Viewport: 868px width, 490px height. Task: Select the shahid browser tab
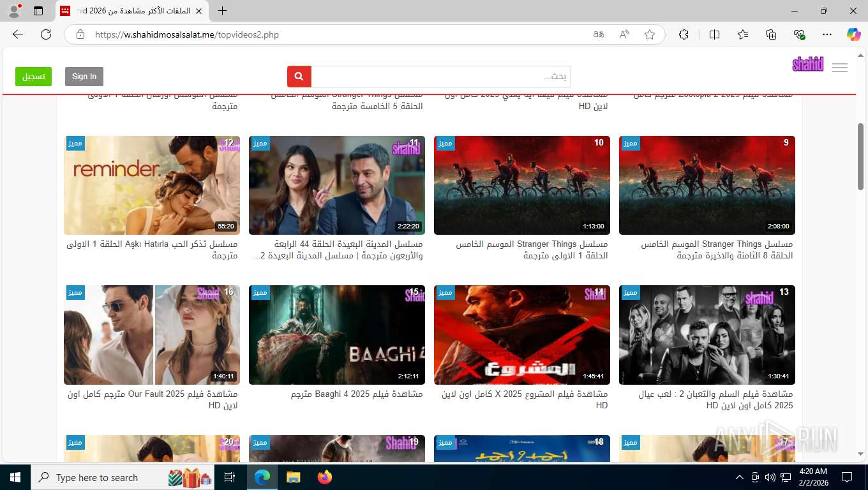click(131, 11)
